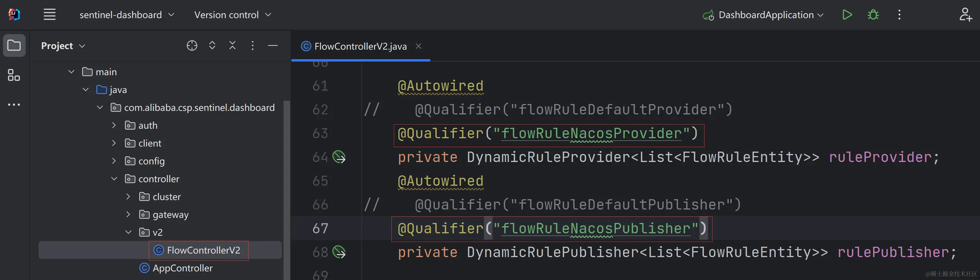Open the main hamburger menu
The height and width of the screenshot is (280, 980).
tap(50, 15)
